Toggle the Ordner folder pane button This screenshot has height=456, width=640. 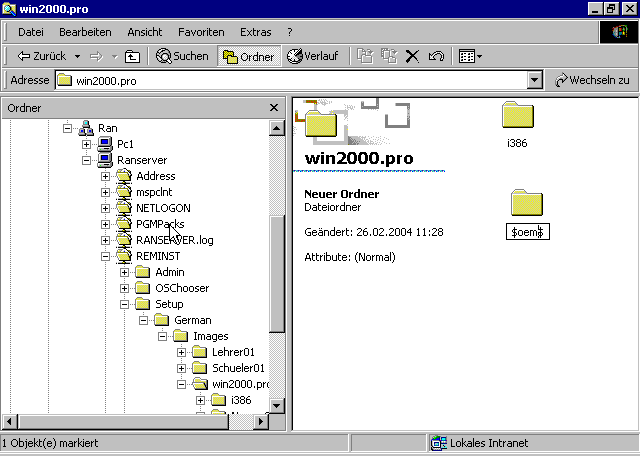click(249, 56)
